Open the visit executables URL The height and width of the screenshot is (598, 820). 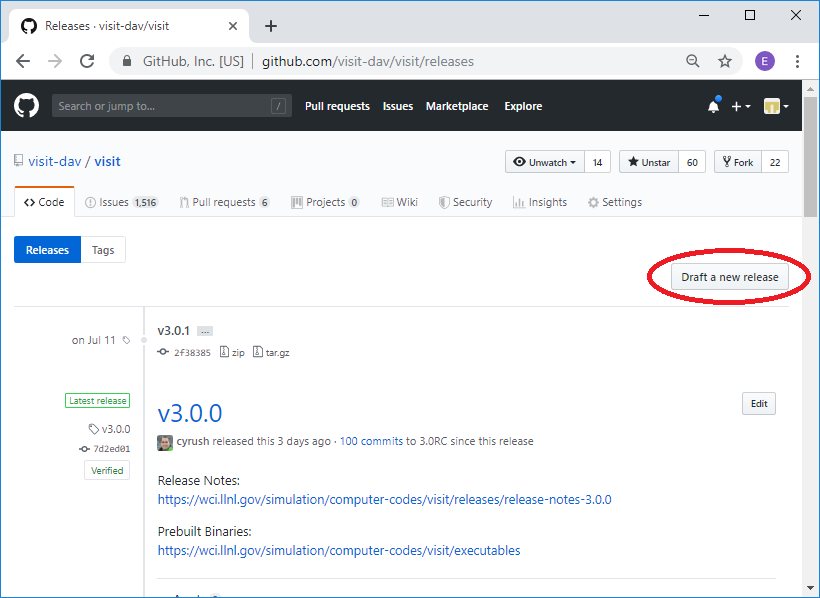(339, 550)
